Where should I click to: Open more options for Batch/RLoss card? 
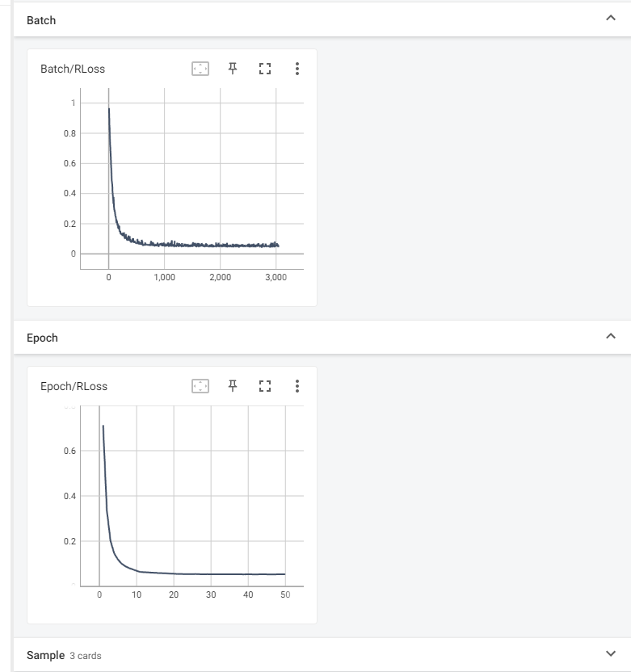tap(297, 69)
